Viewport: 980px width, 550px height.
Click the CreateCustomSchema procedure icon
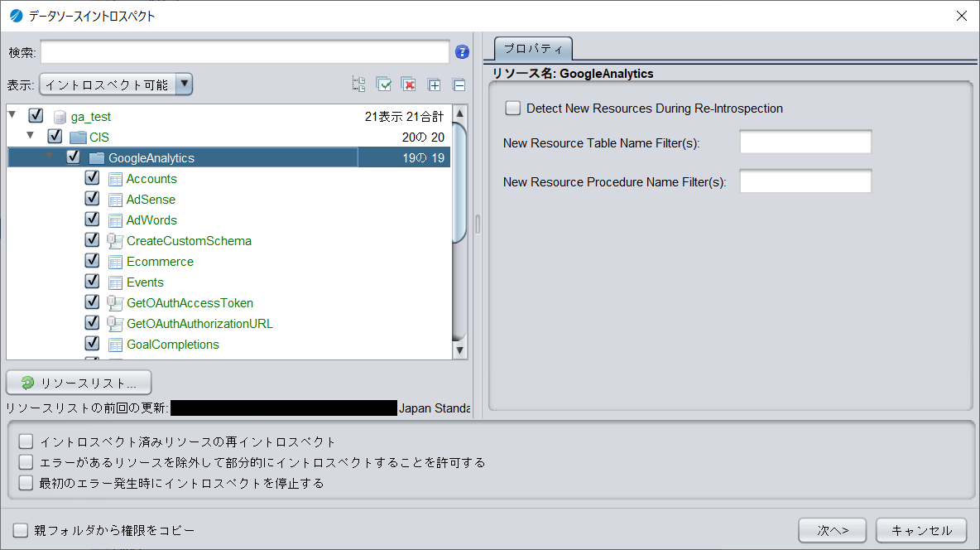[x=114, y=241]
